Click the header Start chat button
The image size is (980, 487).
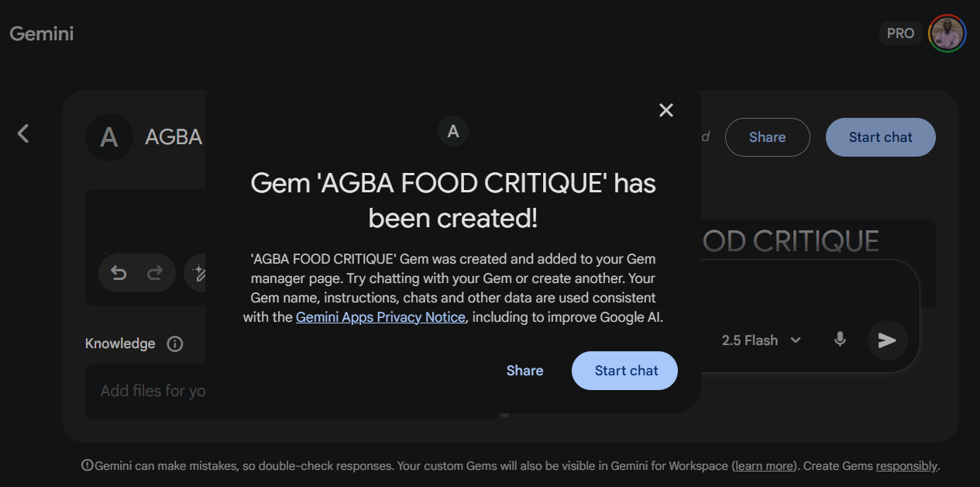click(x=880, y=137)
